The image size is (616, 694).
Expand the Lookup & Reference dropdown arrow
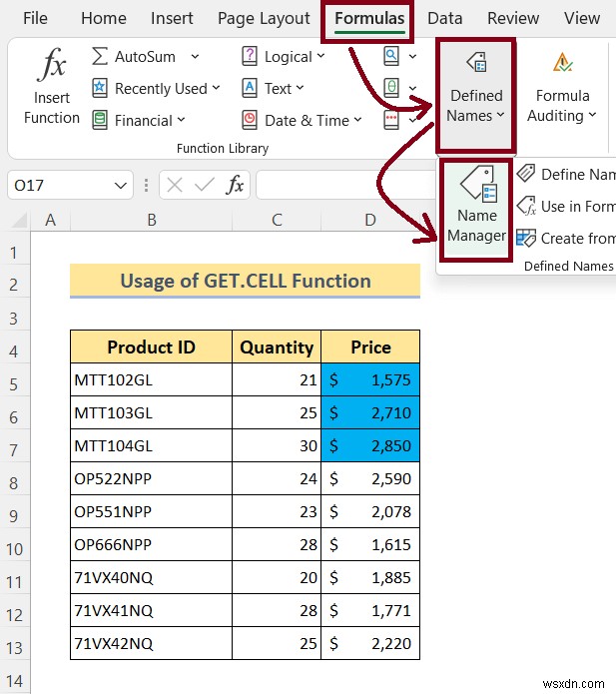pos(412,56)
